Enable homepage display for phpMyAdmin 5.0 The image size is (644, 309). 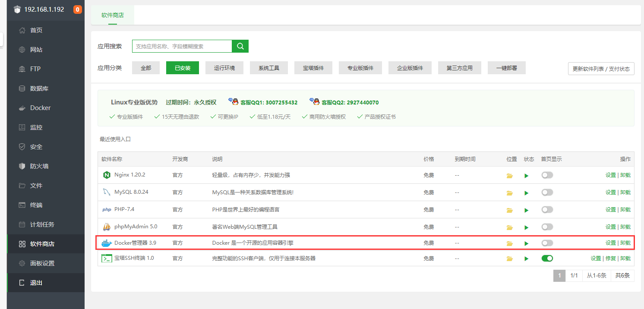tap(547, 227)
